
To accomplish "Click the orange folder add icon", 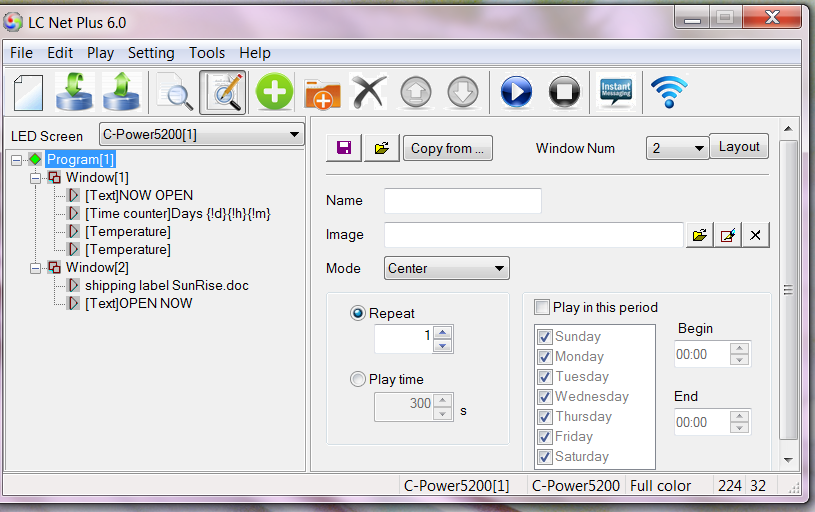I will tap(322, 94).
